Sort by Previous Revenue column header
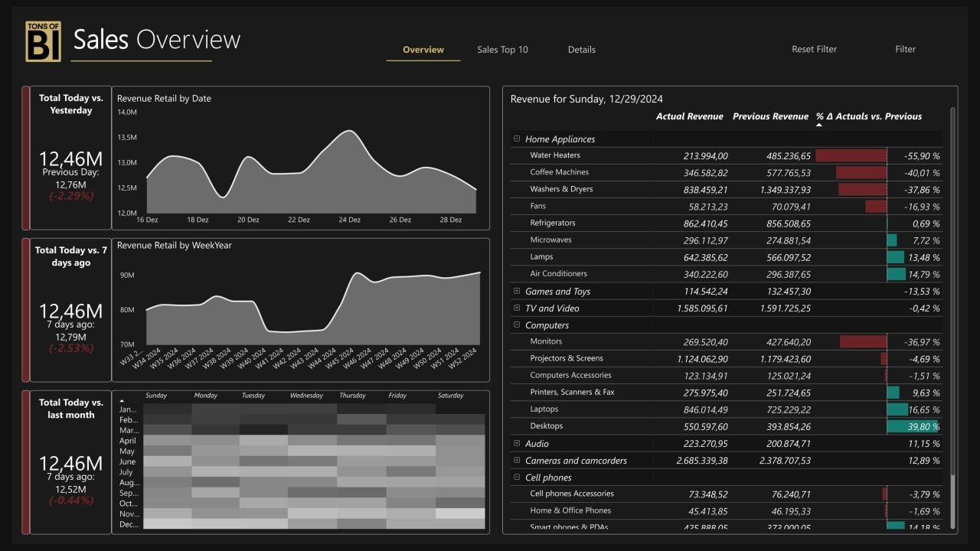Viewport: 980px width, 551px height. [x=770, y=116]
